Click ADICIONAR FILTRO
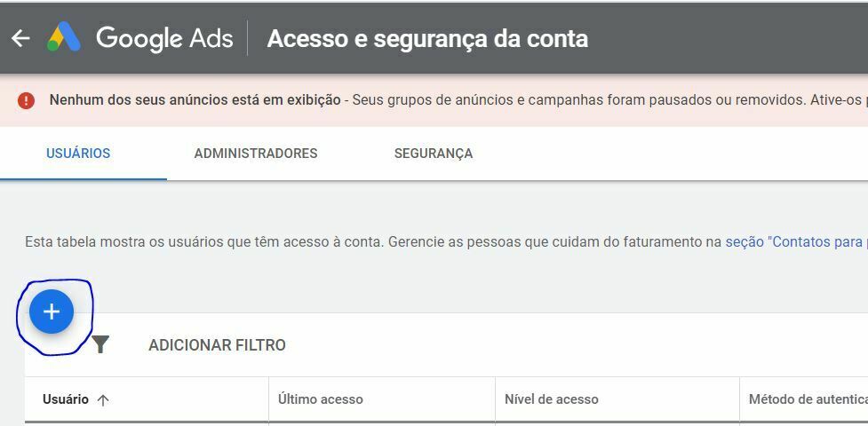The width and height of the screenshot is (868, 426). (x=217, y=345)
